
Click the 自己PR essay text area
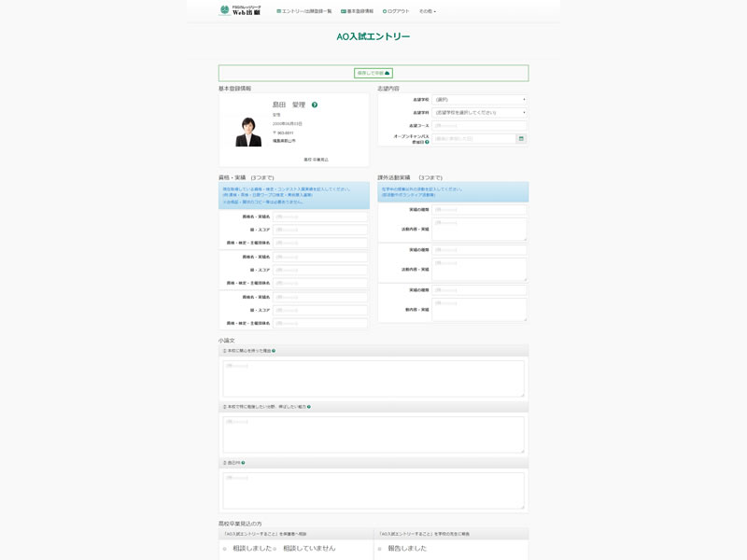tap(373, 490)
